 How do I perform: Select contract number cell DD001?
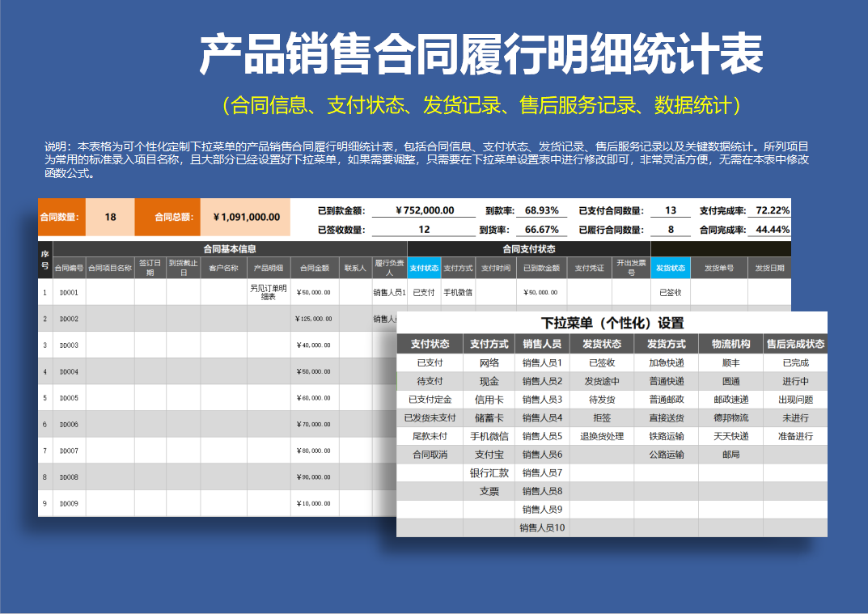tap(70, 293)
